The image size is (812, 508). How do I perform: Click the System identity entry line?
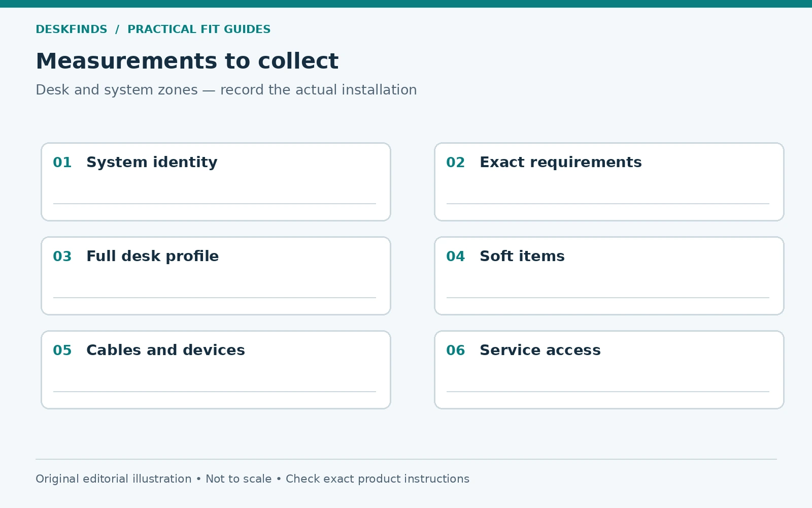215,204
